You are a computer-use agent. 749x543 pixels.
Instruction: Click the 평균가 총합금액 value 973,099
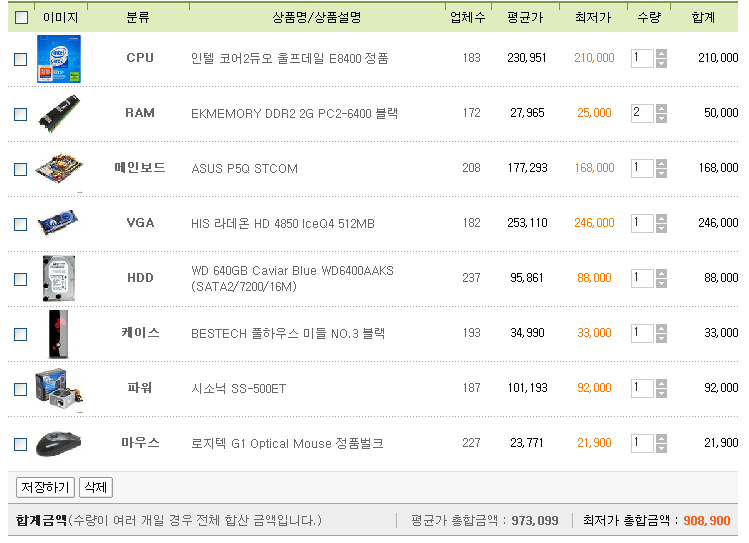click(x=535, y=521)
